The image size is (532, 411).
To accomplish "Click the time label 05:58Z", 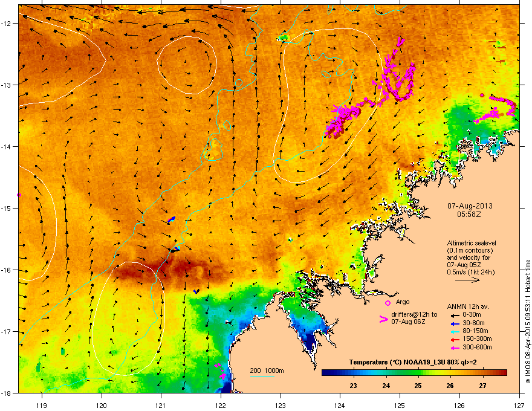I will coord(469,215).
